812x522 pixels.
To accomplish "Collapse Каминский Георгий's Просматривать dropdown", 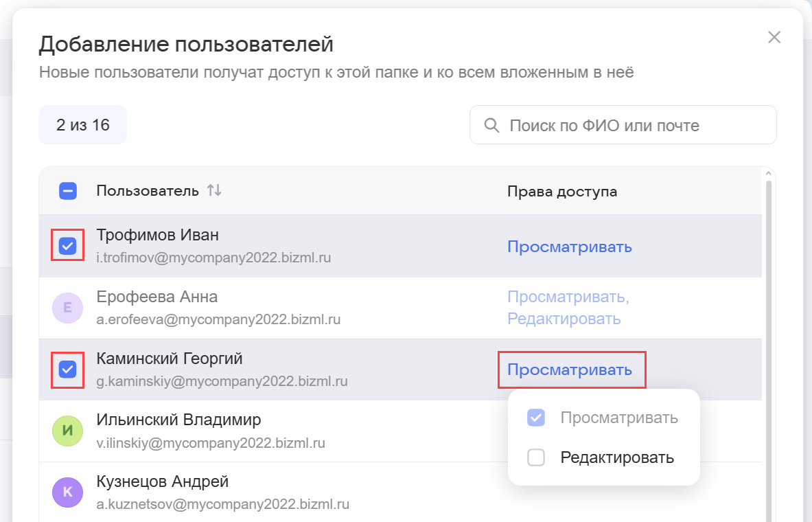I will click(569, 370).
